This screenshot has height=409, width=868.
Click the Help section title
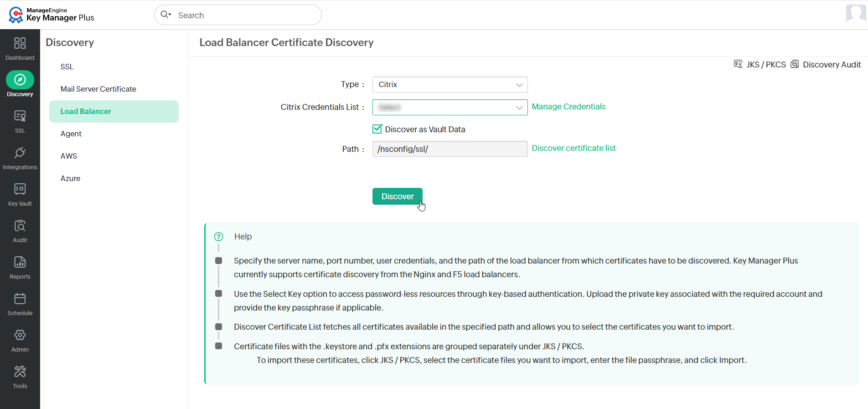pos(243,237)
